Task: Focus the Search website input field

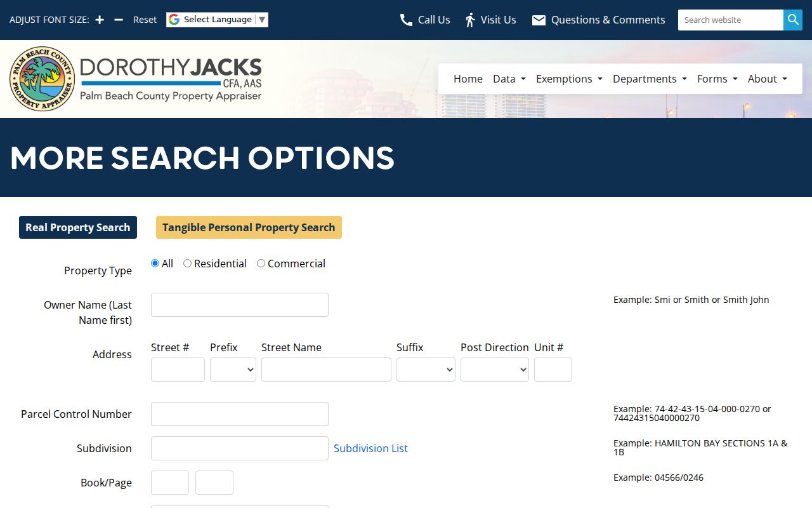Action: 731,20
